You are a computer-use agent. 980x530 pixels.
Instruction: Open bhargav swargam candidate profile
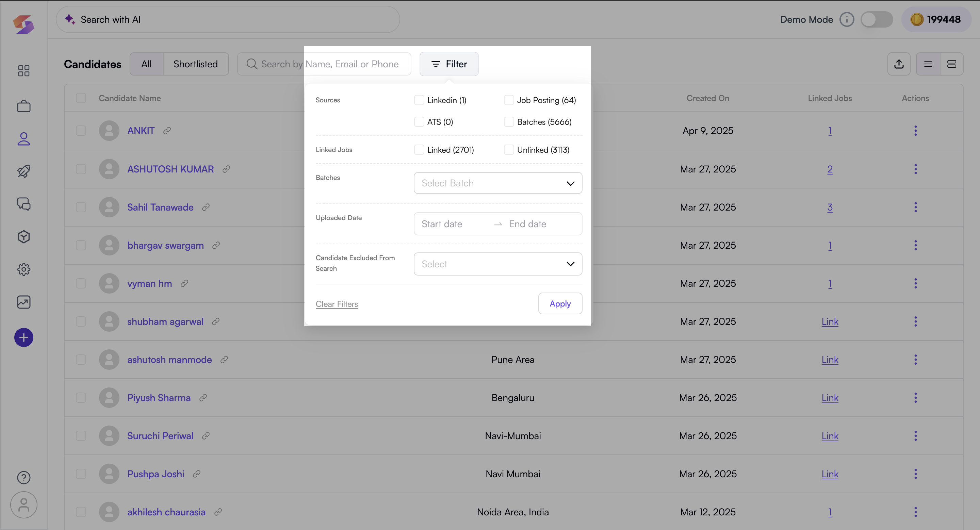pyautogui.click(x=165, y=245)
